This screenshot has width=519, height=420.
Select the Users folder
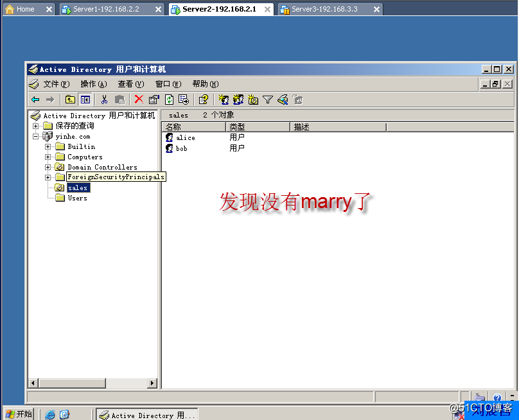point(78,198)
